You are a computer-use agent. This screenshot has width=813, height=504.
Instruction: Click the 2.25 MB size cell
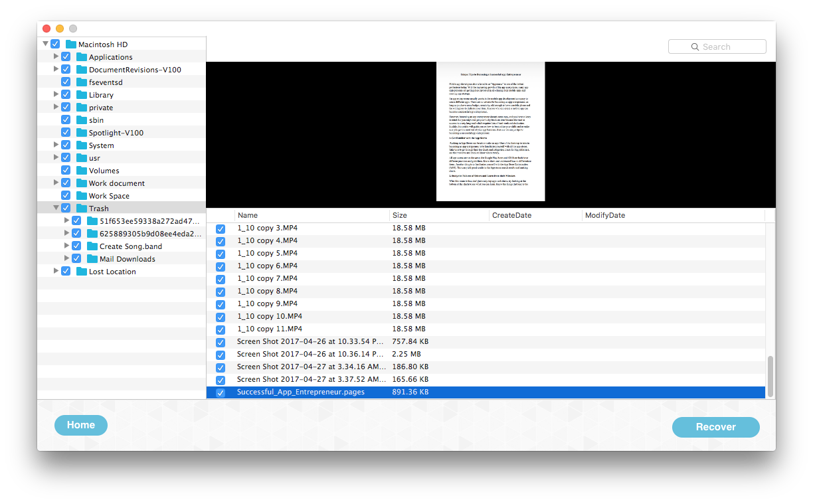[x=406, y=355]
